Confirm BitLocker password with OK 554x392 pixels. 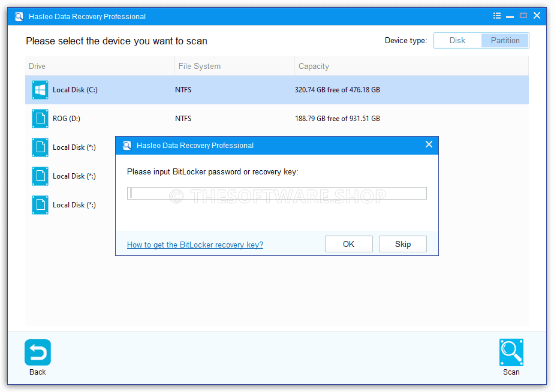click(x=349, y=244)
